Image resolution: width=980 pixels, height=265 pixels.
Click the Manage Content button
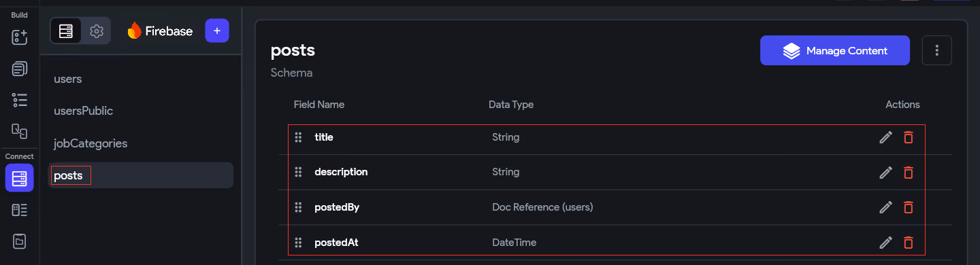click(x=835, y=50)
